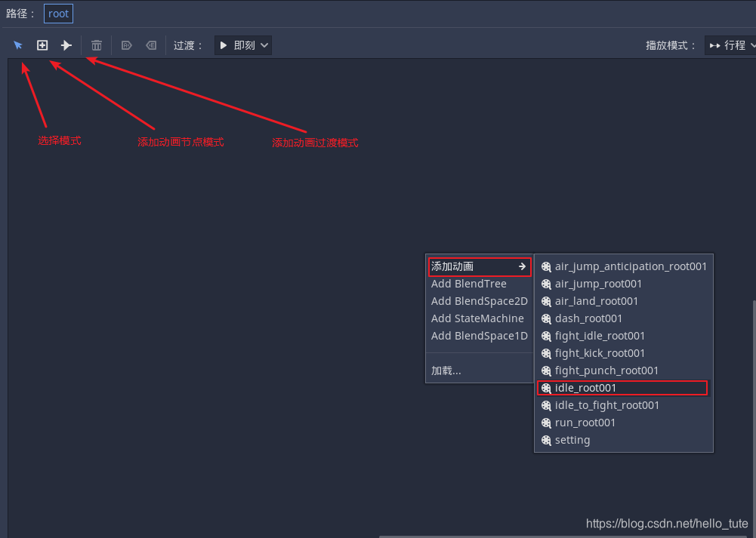The image size is (756, 538).
Task: Click film icon beside setting
Action: tap(546, 440)
